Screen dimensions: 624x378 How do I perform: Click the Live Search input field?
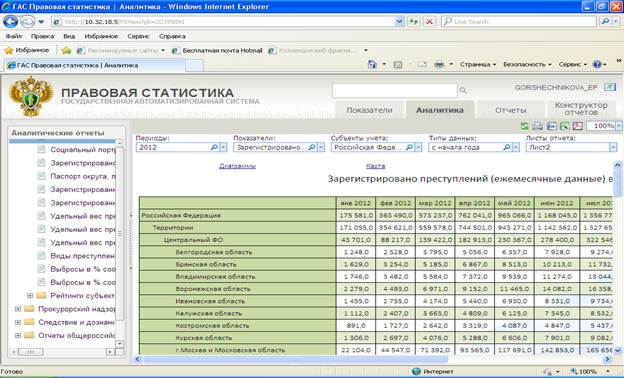520,21
